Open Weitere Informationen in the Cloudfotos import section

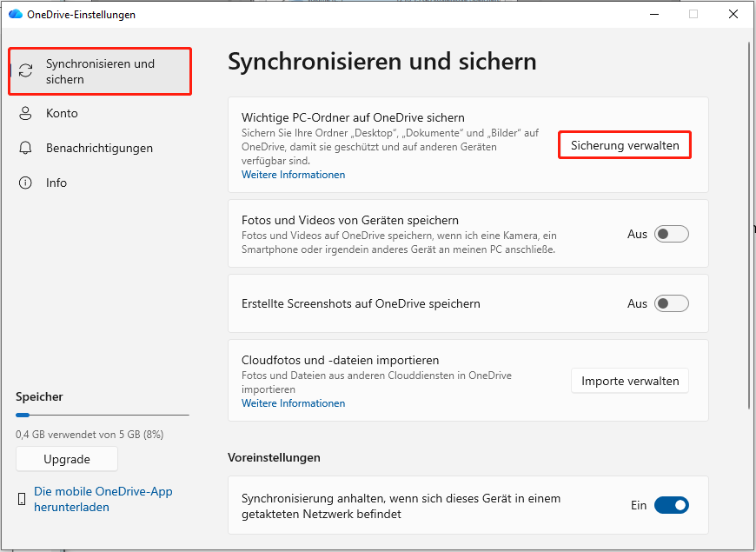(293, 402)
